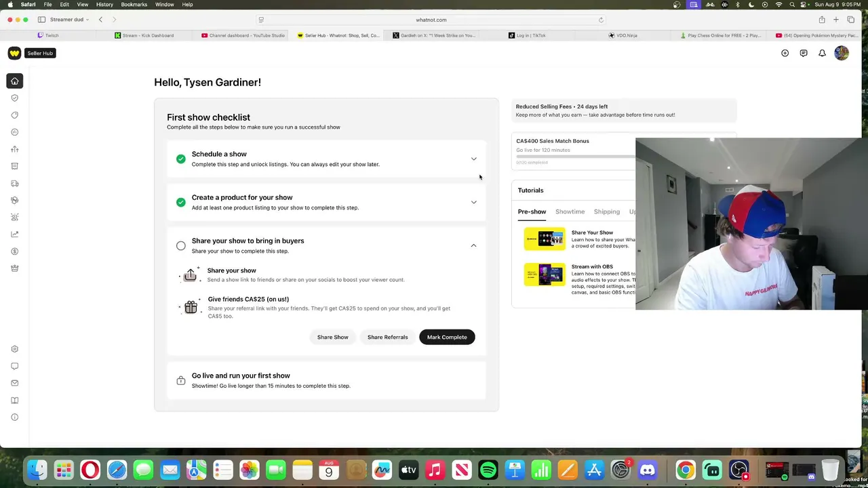Viewport: 868px width, 488px height.
Task: Open Finder from the dock
Action: [x=37, y=470]
